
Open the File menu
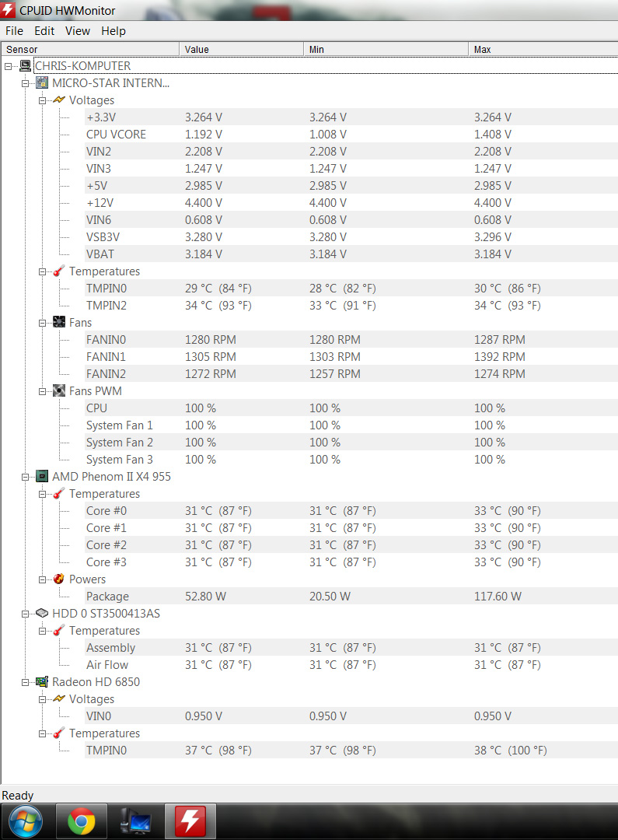tap(14, 31)
